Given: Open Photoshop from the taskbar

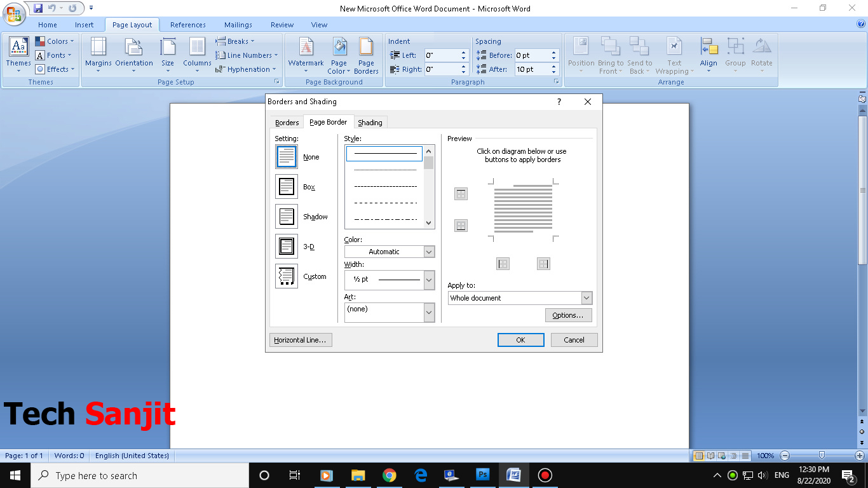Looking at the screenshot, I should click(482, 475).
